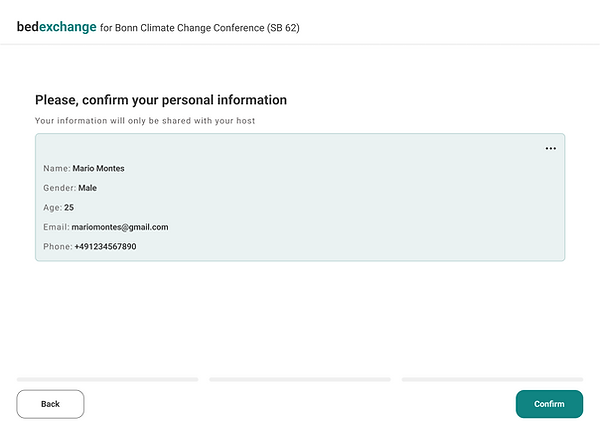Click the Email field label

56,227
